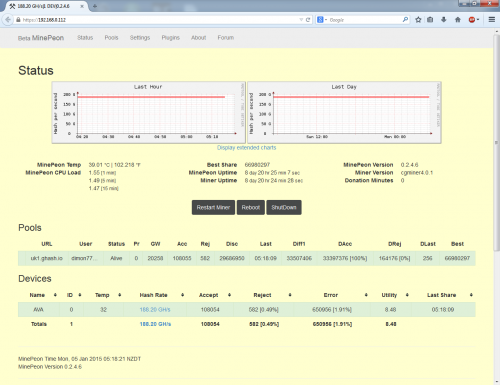
Task: Open the address bar history dropdown arrow
Action: [301, 20]
